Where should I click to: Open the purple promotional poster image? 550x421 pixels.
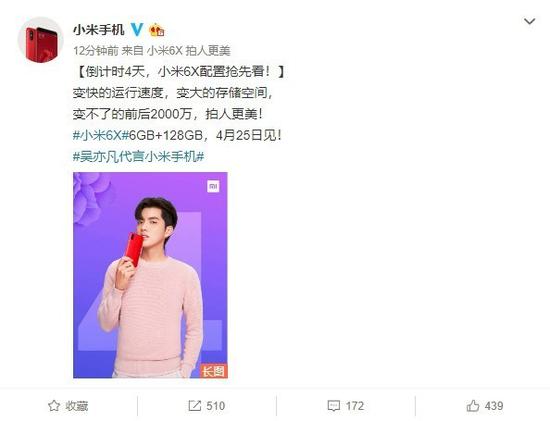[x=150, y=275]
